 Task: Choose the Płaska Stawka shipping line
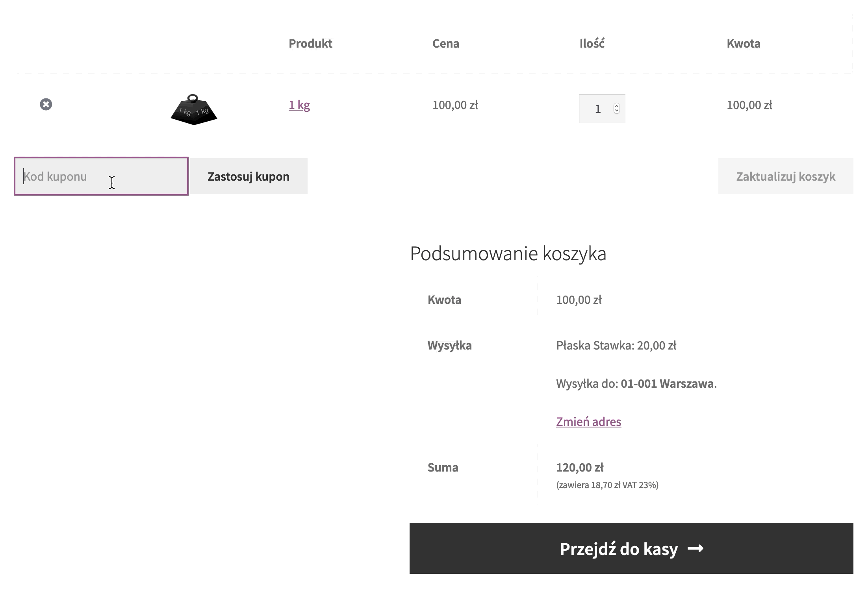pos(616,346)
